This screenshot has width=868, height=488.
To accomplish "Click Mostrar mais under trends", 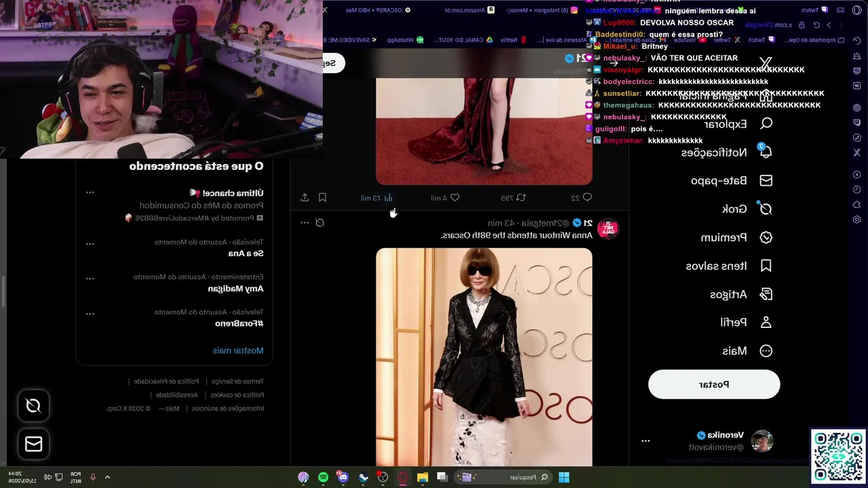I will (237, 350).
